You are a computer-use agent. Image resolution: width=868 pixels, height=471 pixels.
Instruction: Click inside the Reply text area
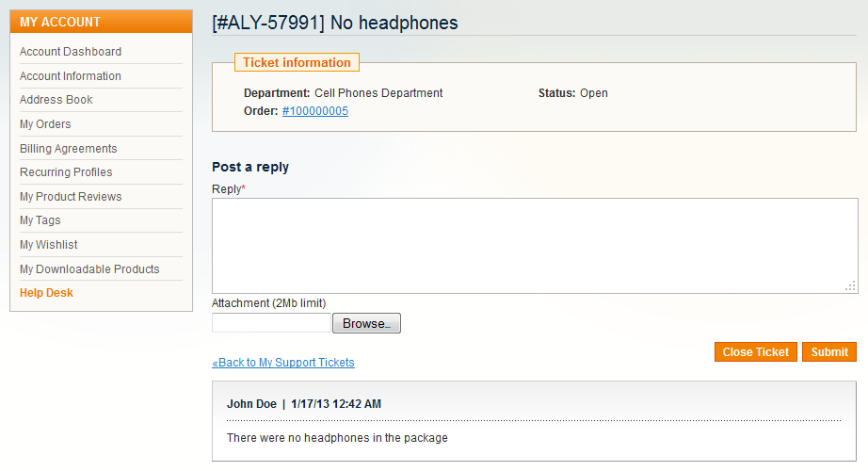pyautogui.click(x=535, y=246)
